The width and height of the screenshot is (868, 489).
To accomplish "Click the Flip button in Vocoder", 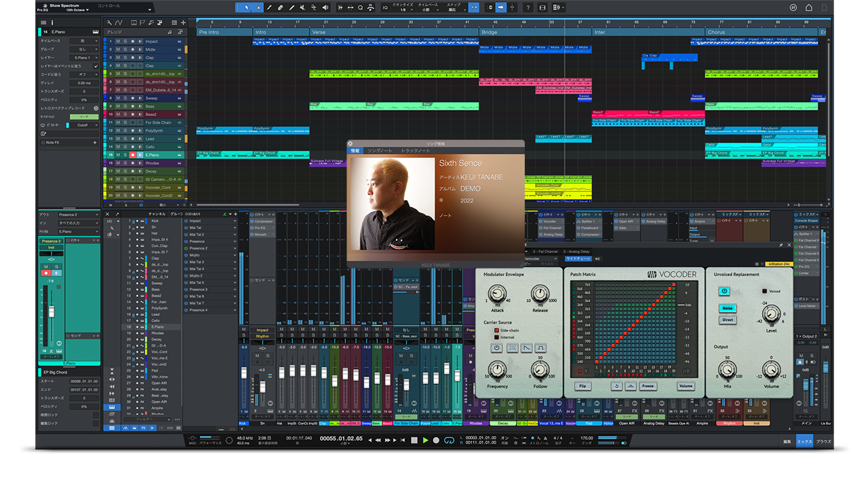I will [x=583, y=386].
